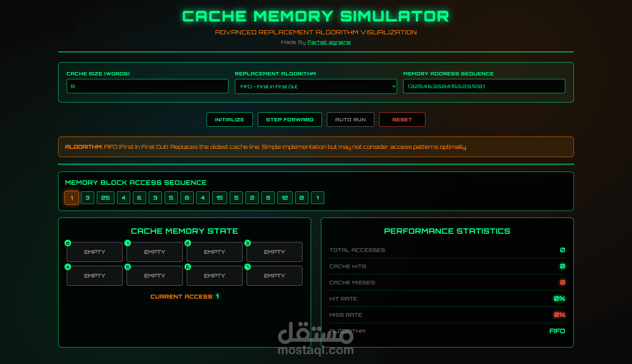Click cache line index badge 5
Viewport: 632px width, 364px height.
point(128,267)
